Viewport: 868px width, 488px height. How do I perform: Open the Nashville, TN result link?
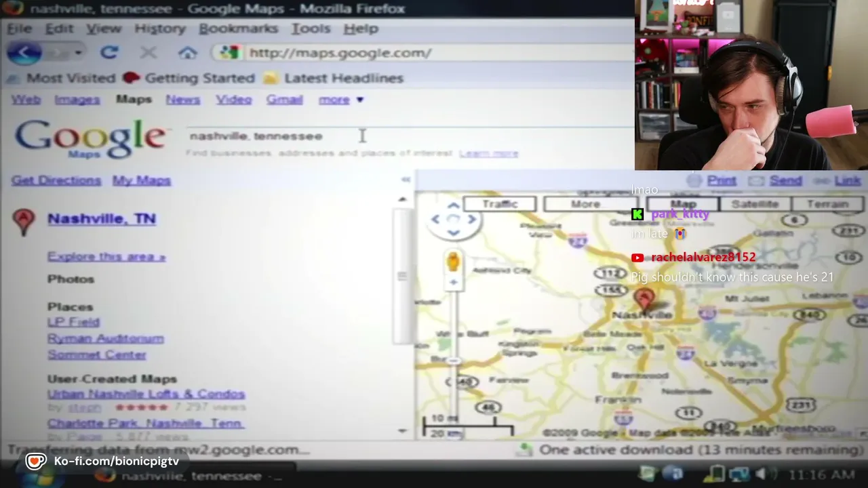(x=102, y=218)
